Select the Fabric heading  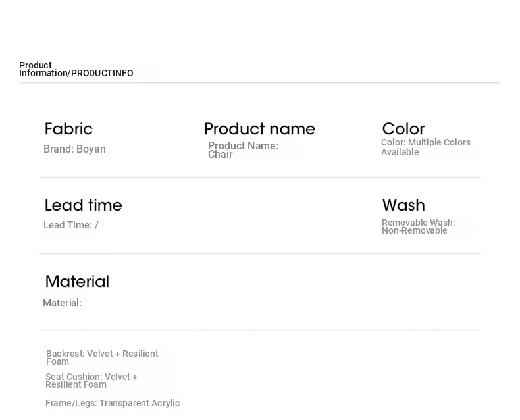click(68, 129)
